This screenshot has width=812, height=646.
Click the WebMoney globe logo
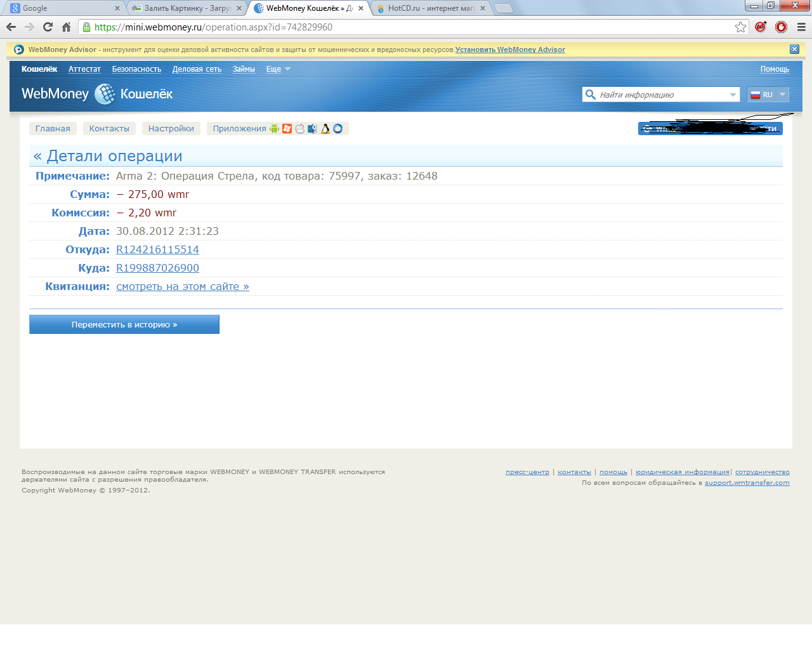(105, 94)
